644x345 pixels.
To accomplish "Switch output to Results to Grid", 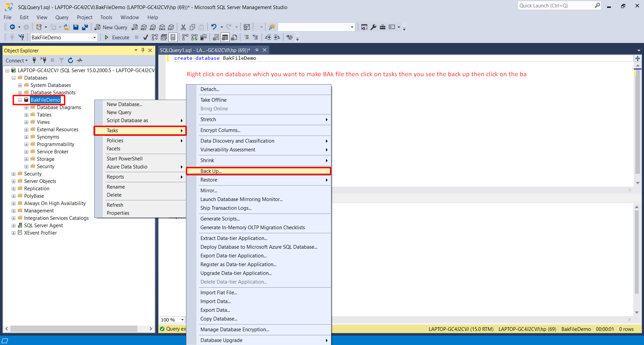I will (x=225, y=37).
